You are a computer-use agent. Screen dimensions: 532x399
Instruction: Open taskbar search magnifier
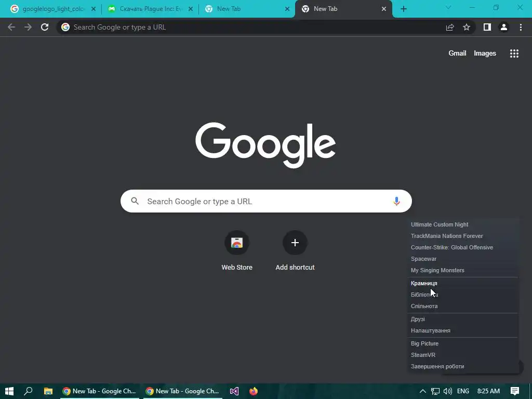click(29, 391)
